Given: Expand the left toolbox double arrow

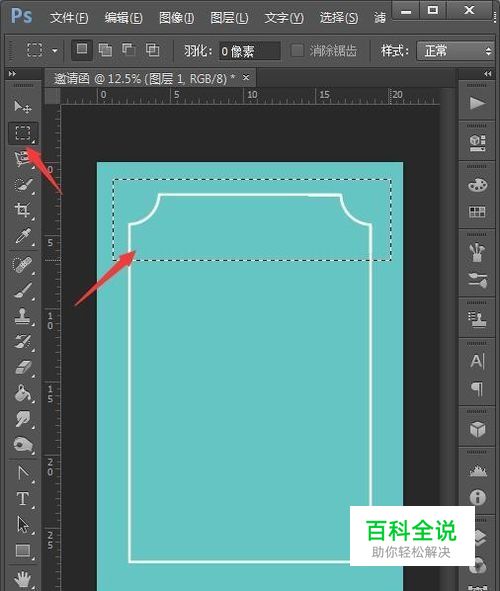Looking at the screenshot, I should click(x=12, y=74).
